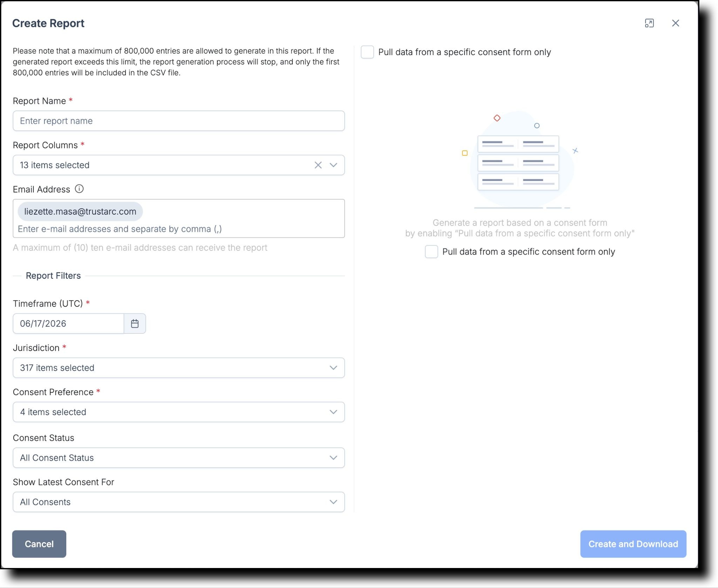
Task: Open Show Latest Consent For dropdown
Action: point(179,502)
